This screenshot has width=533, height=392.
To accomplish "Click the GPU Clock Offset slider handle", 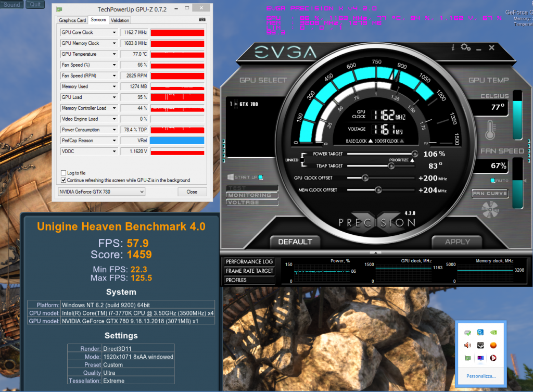I will (x=365, y=178).
